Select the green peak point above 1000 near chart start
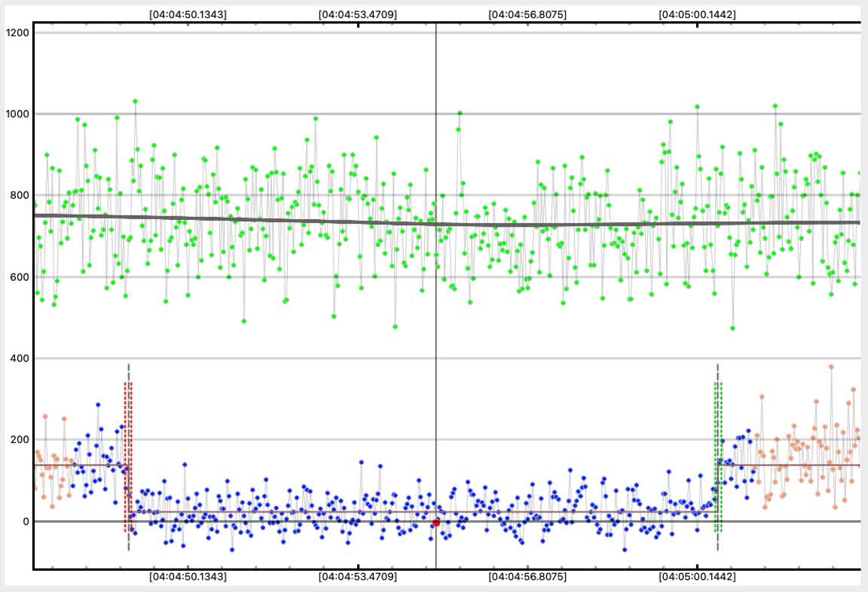This screenshot has height=592, width=868. tap(135, 101)
